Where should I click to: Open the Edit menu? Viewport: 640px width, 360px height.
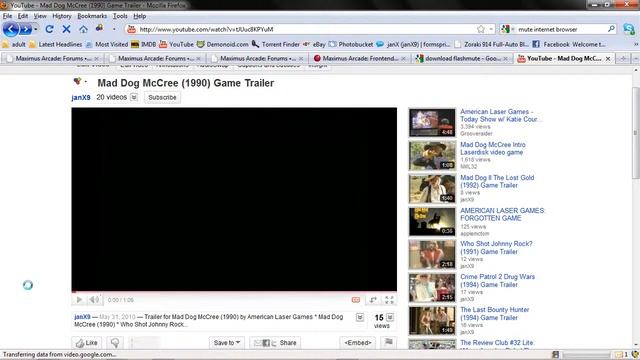[x=23, y=16]
